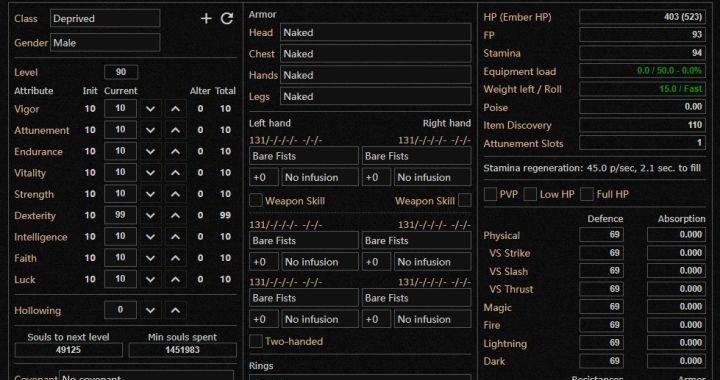The image size is (720, 380).
Task: Raise Hollowing with its up arrow
Action: pos(175,311)
